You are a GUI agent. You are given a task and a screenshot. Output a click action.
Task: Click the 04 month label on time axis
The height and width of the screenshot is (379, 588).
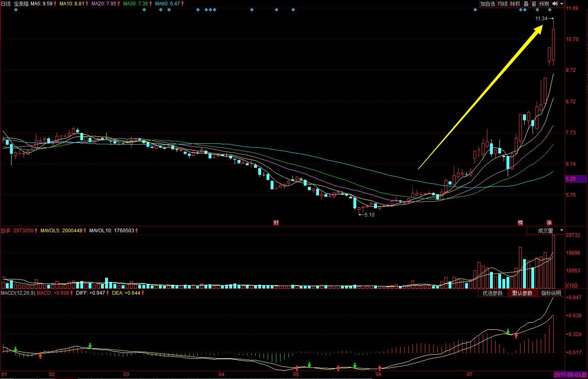coord(221,374)
